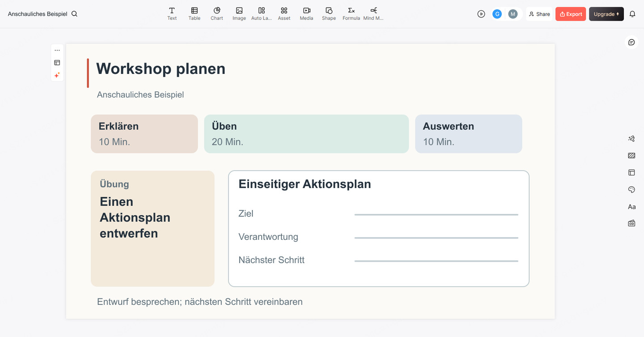Select the "Auswerten" 10 Min. card

point(469,134)
